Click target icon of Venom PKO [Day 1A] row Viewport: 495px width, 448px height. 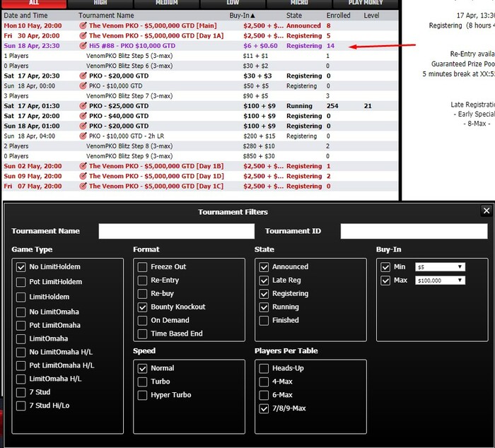[83, 35]
